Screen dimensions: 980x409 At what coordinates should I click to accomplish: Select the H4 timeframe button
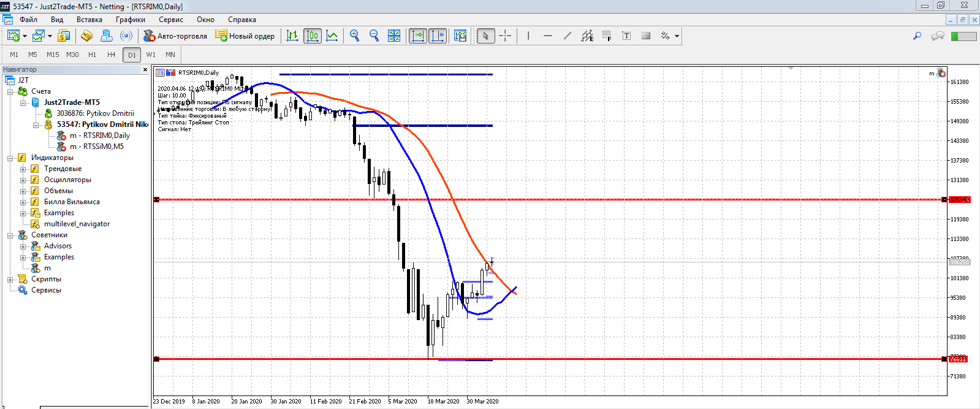tap(112, 55)
